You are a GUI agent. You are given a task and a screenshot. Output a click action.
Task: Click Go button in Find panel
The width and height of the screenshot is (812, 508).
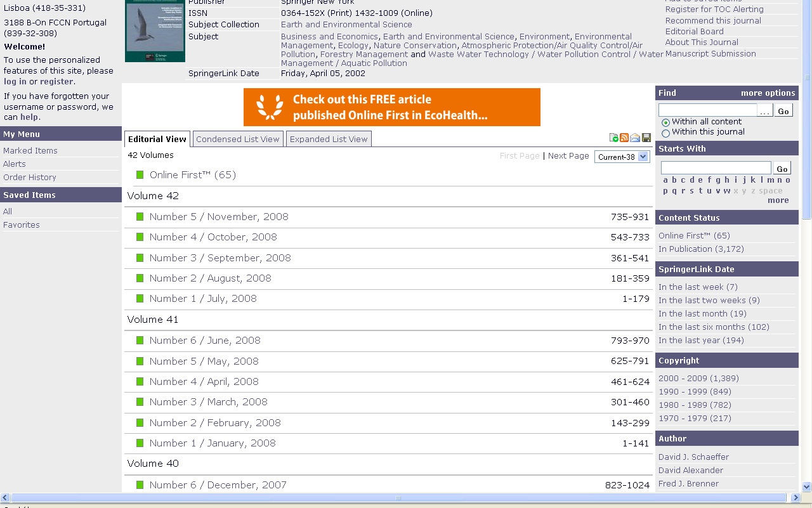[x=783, y=111]
